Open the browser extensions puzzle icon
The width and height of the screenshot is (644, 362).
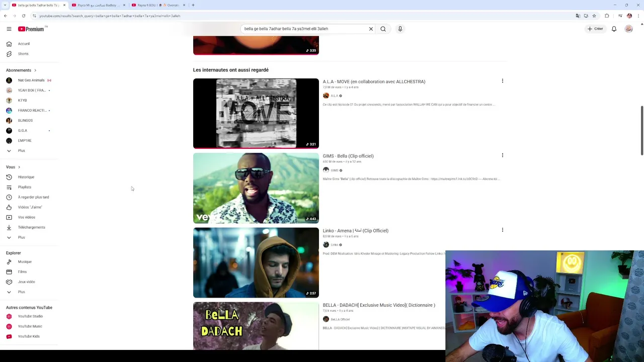[x=607, y=16]
